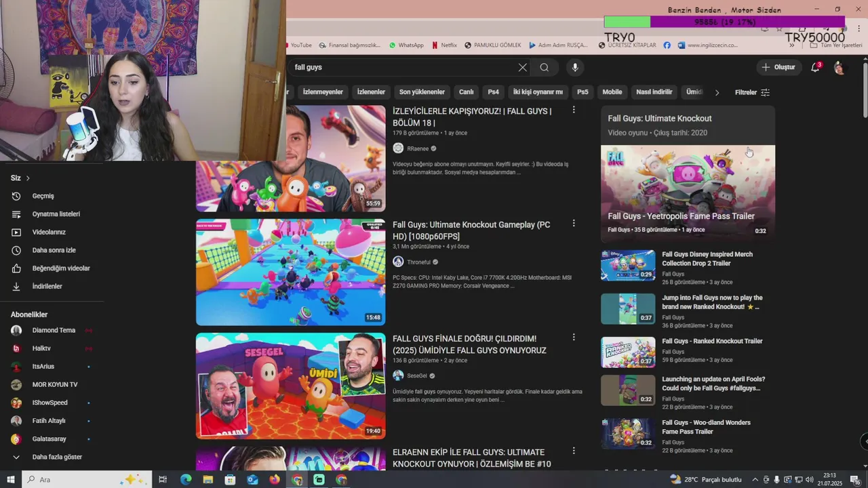Open Filtreler filter options
This screenshot has height=488, width=868.
[752, 92]
